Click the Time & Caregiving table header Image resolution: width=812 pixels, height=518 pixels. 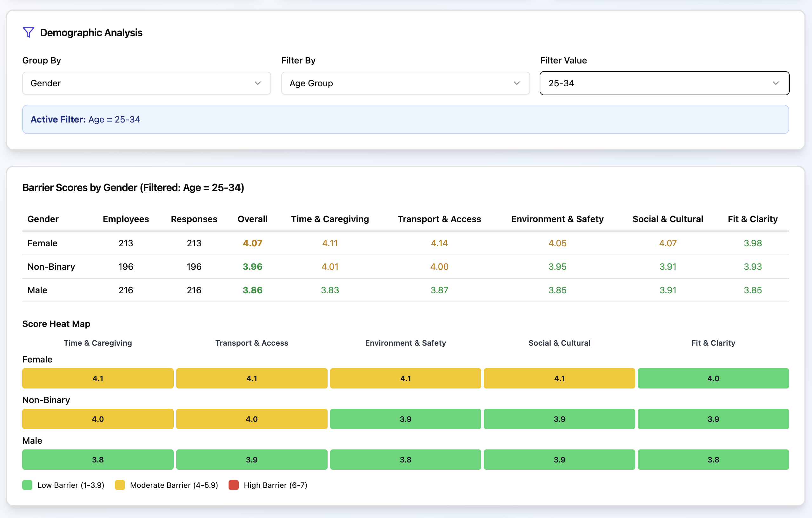329,219
